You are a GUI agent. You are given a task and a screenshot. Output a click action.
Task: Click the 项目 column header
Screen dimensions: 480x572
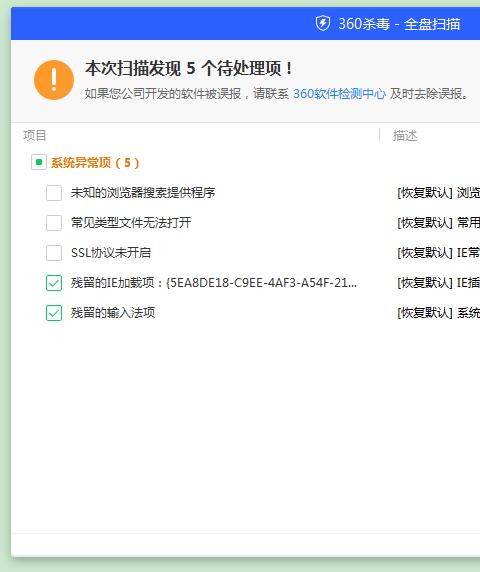tap(35, 136)
